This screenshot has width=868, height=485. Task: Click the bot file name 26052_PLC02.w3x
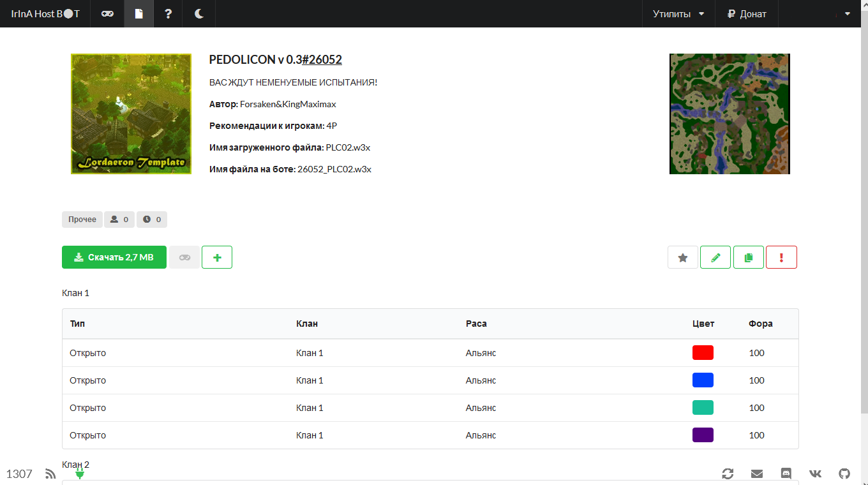coord(334,169)
